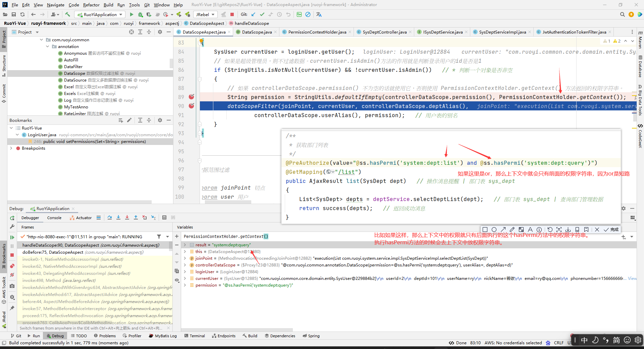Run RuoYiApplication with the green play icon
This screenshot has width=644, height=349.
[131, 14]
